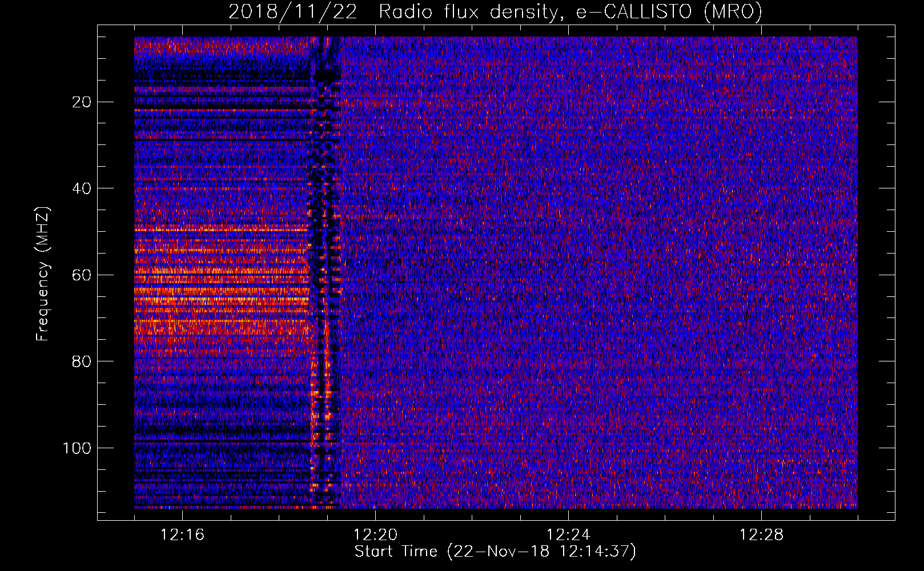Click the '12:16' time tick label
Screen dimensions: 924x571
[x=182, y=535]
